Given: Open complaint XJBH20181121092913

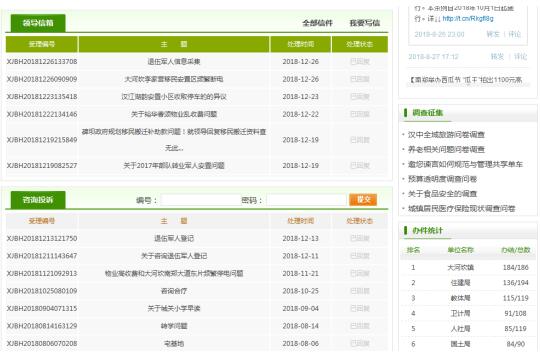Looking at the screenshot, I should pos(42,274).
